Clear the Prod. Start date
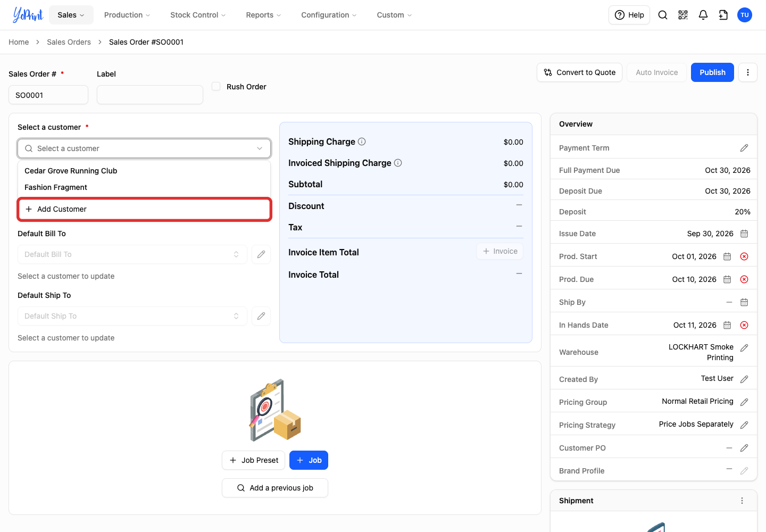This screenshot has height=532, width=766. [x=744, y=256]
